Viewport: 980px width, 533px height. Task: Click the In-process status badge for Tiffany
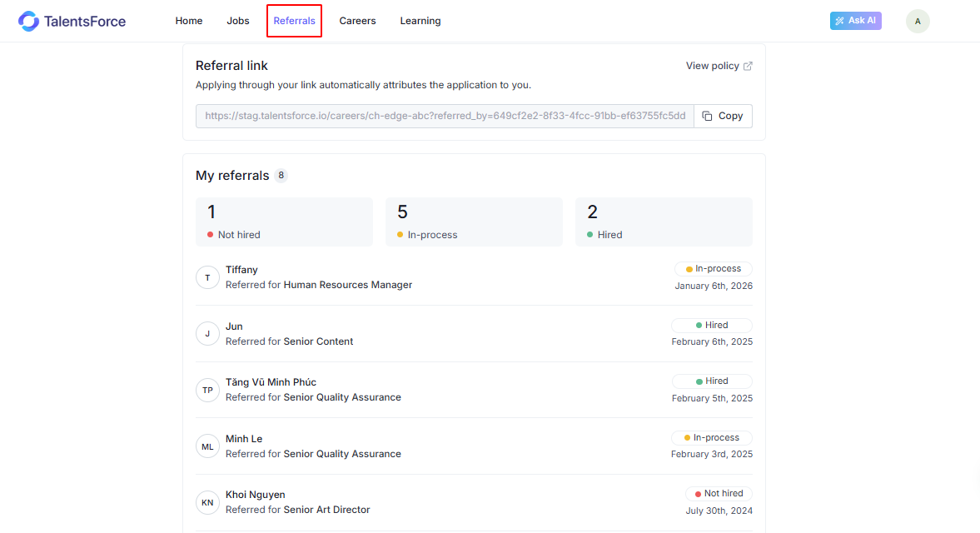click(x=713, y=269)
